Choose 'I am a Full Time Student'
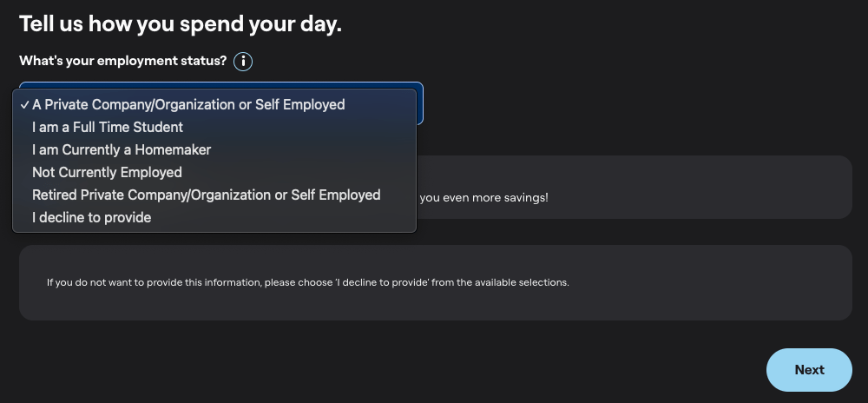Screen dimensions: 868x403 108,128
